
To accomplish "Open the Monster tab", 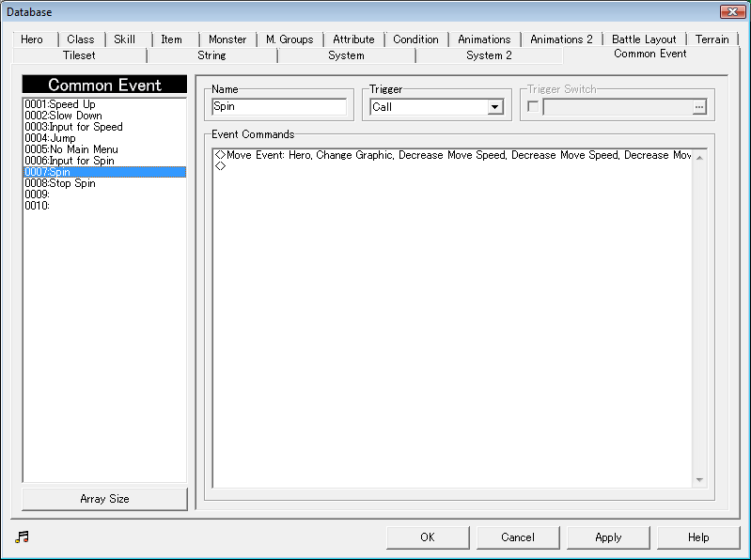I will [x=227, y=39].
